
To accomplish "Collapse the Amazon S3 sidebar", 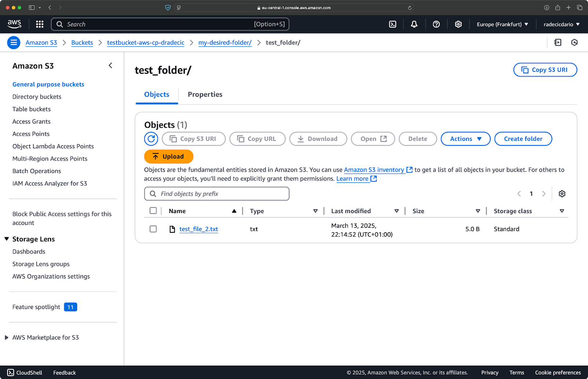I will coord(110,65).
